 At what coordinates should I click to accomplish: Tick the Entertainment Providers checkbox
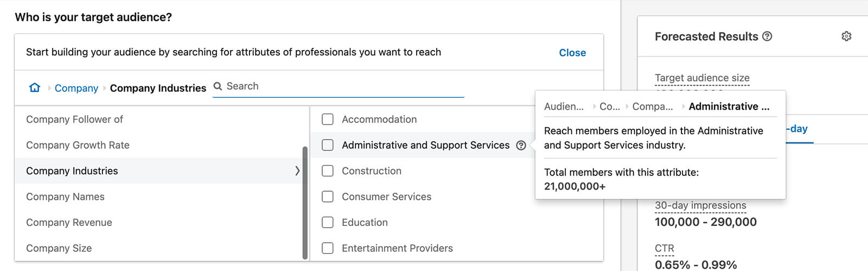tap(328, 248)
